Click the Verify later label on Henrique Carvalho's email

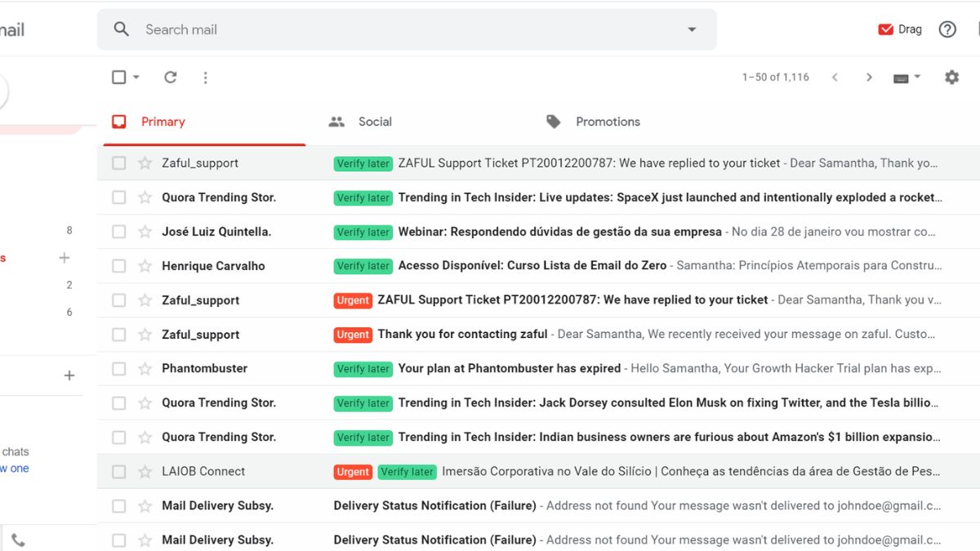click(363, 266)
